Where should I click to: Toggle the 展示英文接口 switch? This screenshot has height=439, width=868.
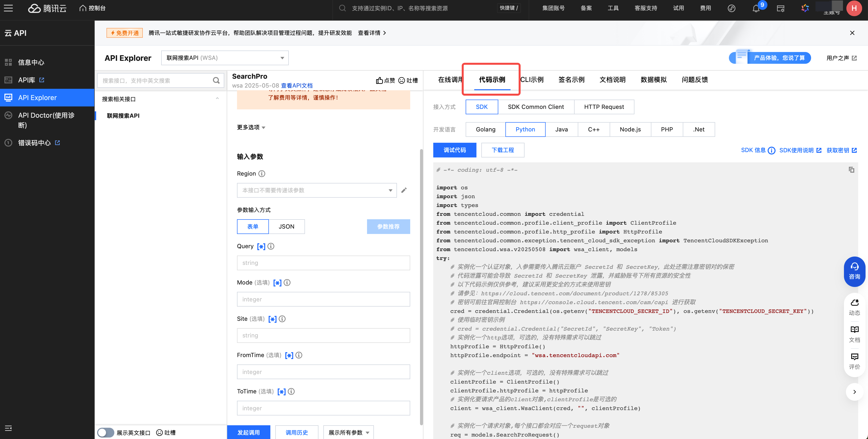tap(106, 432)
